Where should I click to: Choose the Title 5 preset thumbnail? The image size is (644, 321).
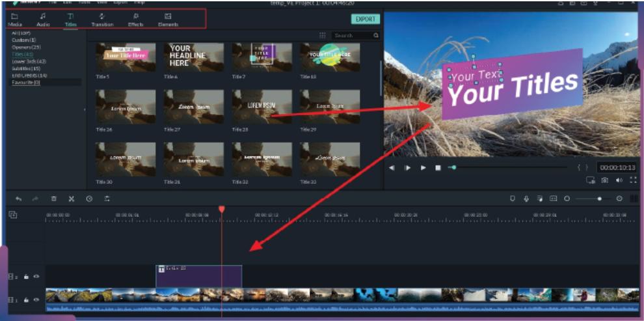tap(126, 57)
